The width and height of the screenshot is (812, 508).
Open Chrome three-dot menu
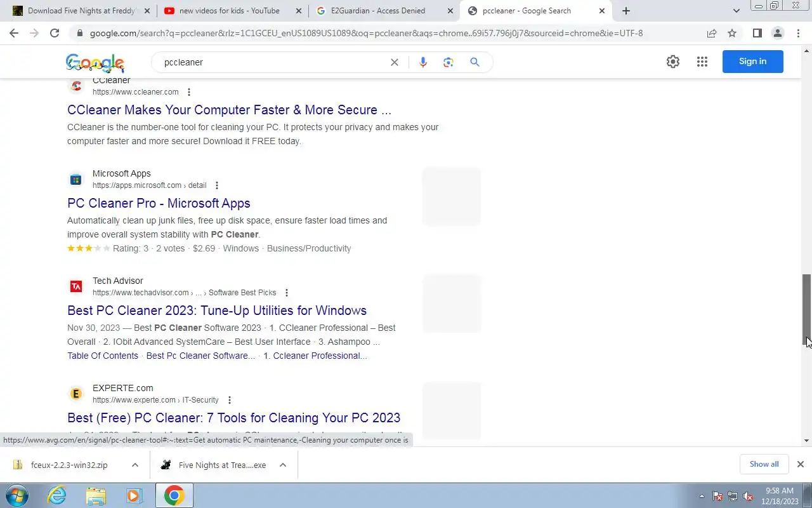point(798,33)
